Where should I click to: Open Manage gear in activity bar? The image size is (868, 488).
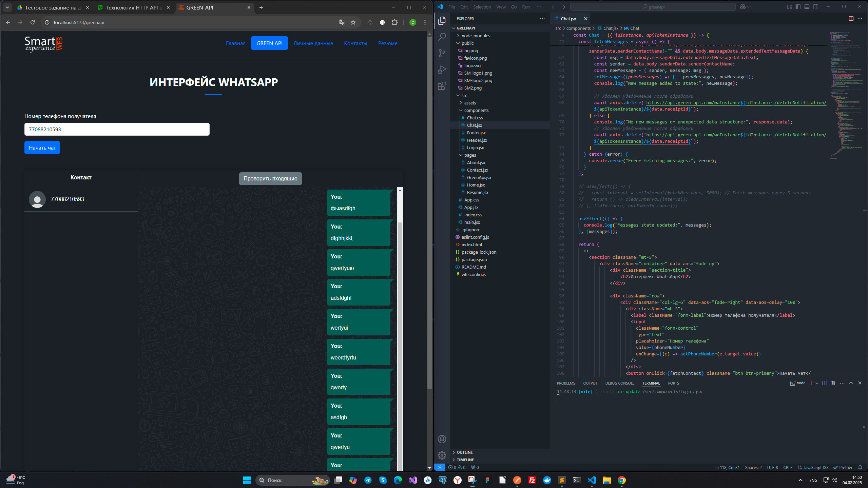pos(442,455)
